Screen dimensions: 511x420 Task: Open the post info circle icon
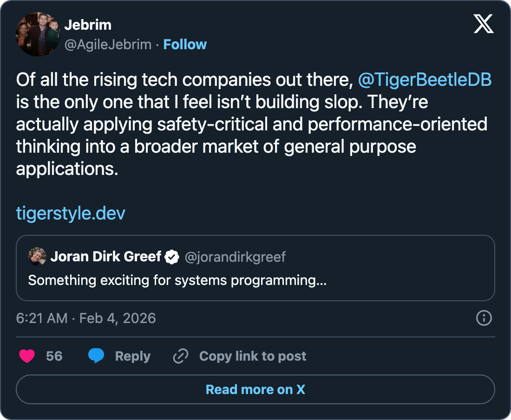pos(484,318)
